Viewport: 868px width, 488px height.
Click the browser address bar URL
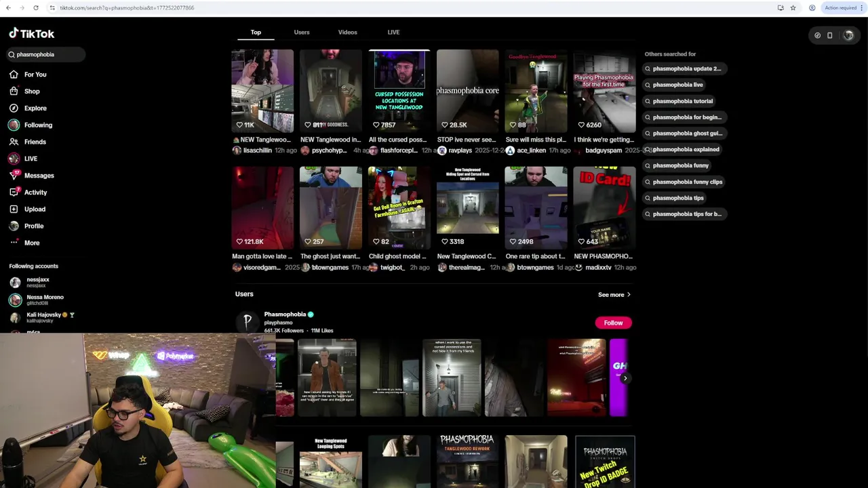[x=127, y=7]
